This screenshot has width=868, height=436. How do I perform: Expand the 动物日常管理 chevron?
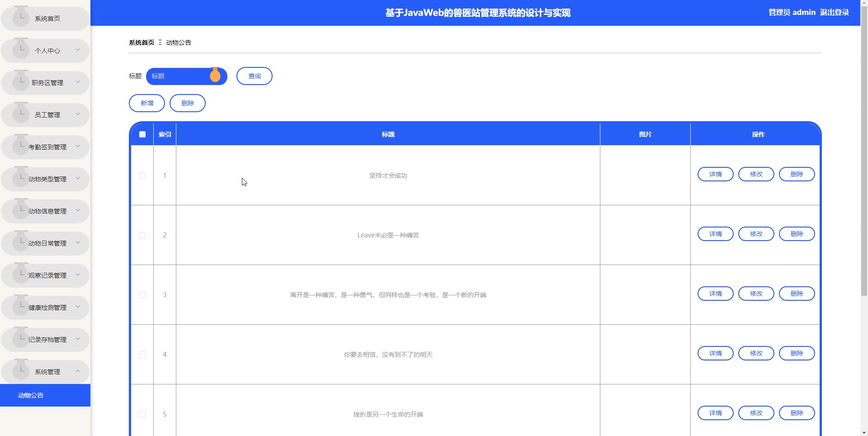(x=78, y=242)
